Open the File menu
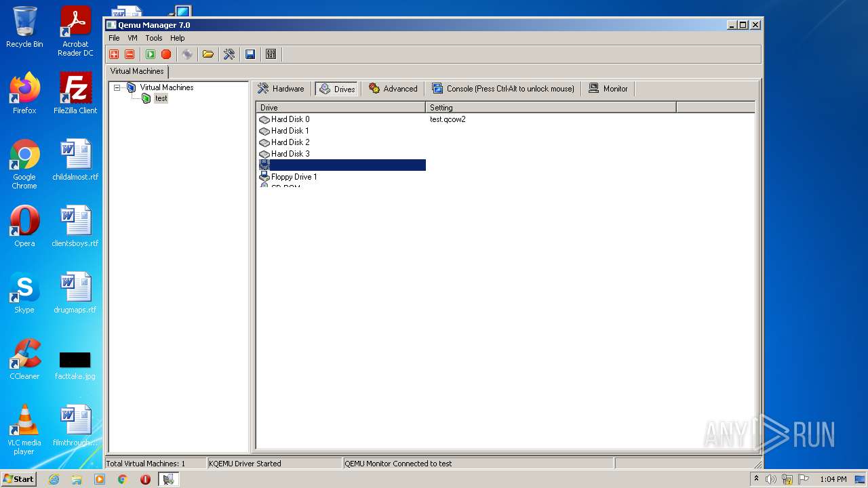The image size is (868, 488). pos(114,38)
